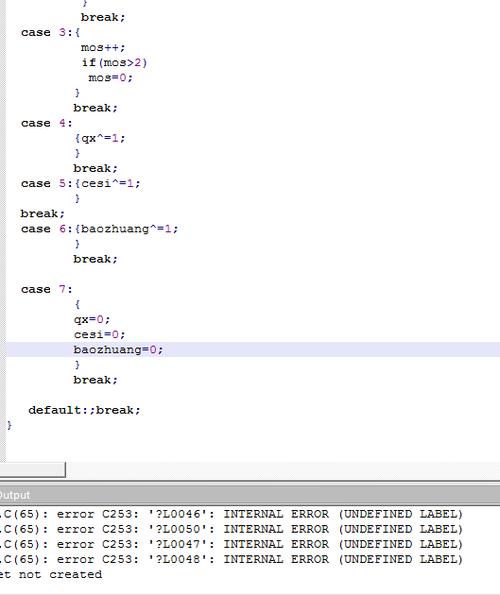Click the closing brace below default line
This screenshot has height=595, width=500.
(9, 425)
